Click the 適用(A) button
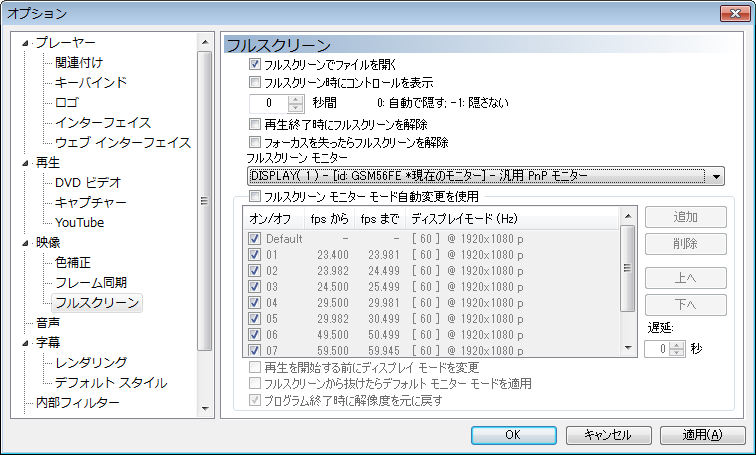 coord(702,435)
